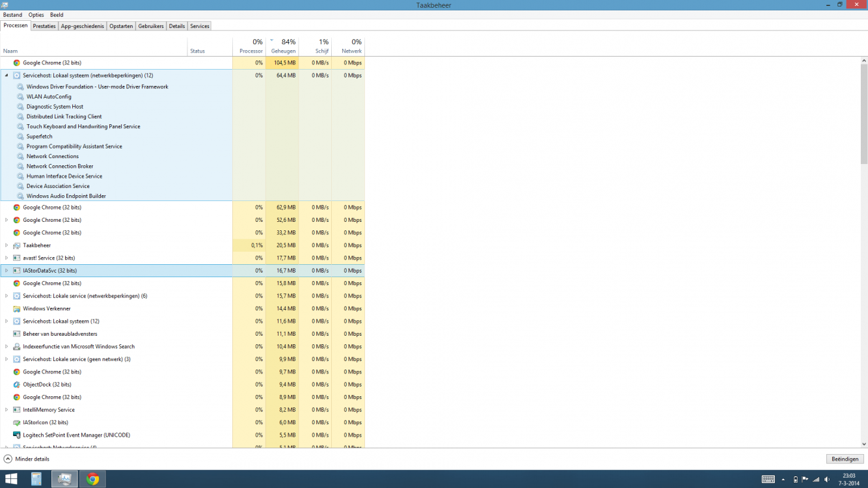868x488 pixels.
Task: Sort by the Schijf column header
Action: [x=316, y=46]
